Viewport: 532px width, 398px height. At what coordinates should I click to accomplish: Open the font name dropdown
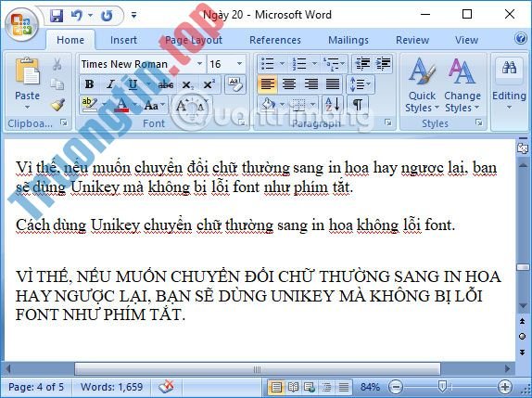click(x=200, y=64)
